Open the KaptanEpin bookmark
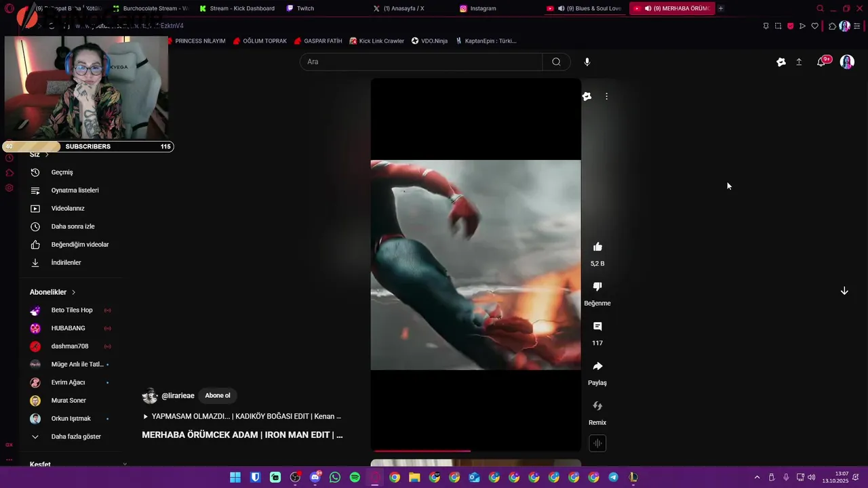 pyautogui.click(x=486, y=41)
